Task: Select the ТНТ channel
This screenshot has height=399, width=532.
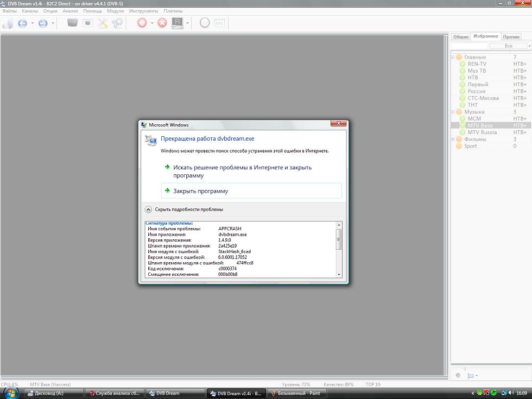Action: point(472,105)
